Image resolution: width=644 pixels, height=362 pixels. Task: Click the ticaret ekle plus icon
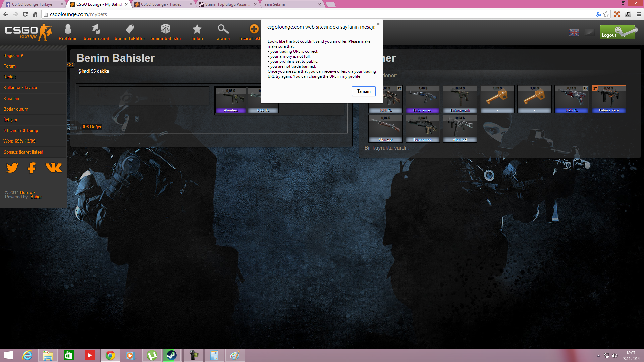(254, 29)
